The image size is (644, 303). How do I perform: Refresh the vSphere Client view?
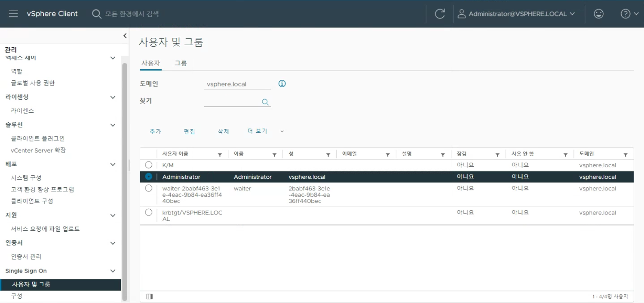[x=440, y=14]
